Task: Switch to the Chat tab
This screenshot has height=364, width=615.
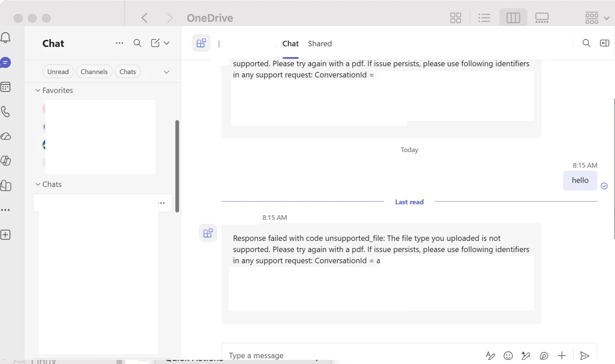Action: tap(290, 44)
